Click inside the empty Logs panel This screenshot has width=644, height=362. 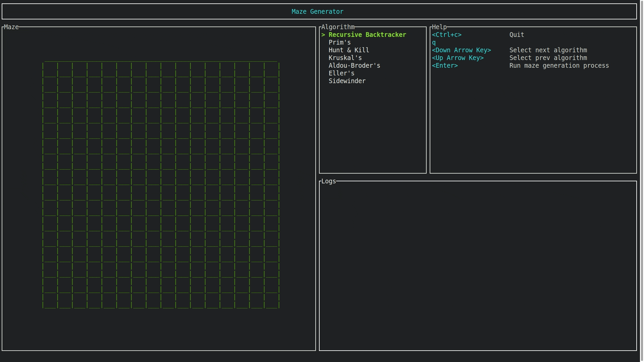[478, 266]
